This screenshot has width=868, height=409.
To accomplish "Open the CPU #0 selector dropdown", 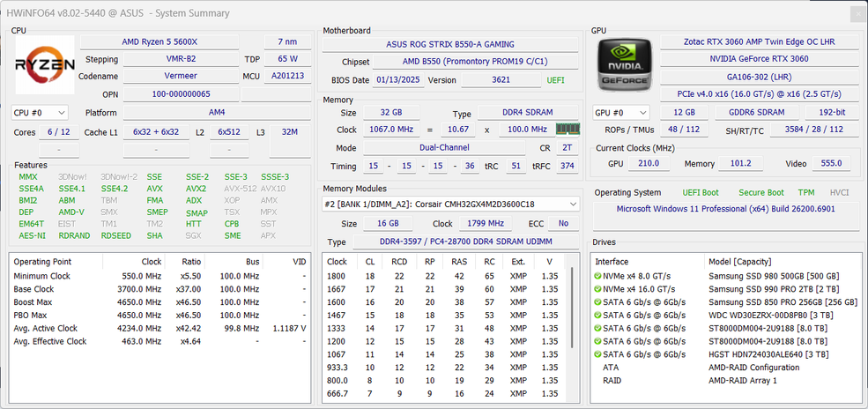I will [39, 113].
